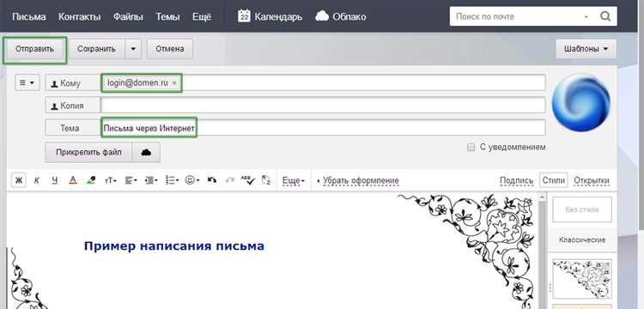
Task: Open the Открытки tab
Action: 592,180
